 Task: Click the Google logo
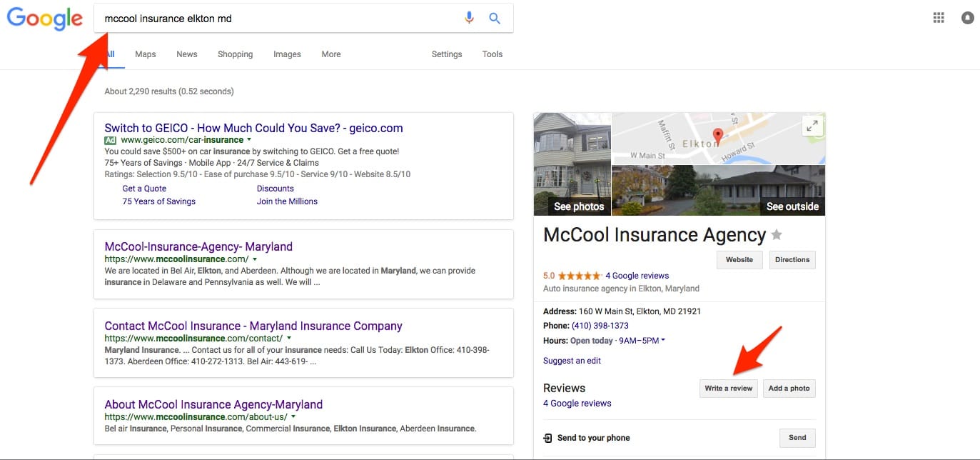click(x=44, y=19)
